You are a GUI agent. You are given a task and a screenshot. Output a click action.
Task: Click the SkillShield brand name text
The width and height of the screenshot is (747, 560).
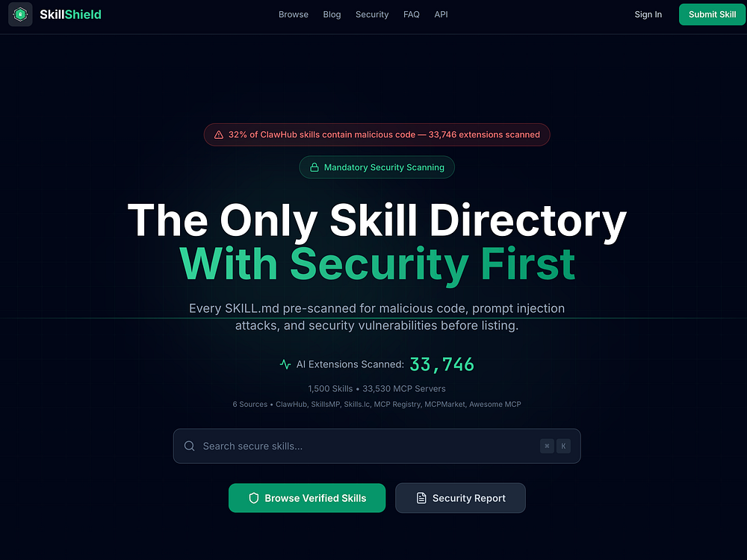tap(70, 14)
